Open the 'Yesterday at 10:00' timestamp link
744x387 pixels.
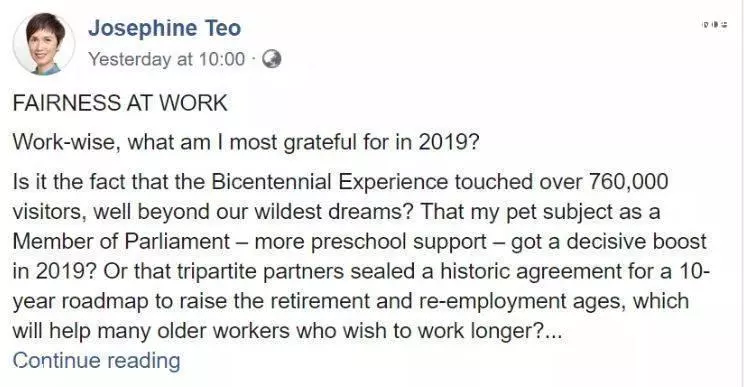(167, 59)
